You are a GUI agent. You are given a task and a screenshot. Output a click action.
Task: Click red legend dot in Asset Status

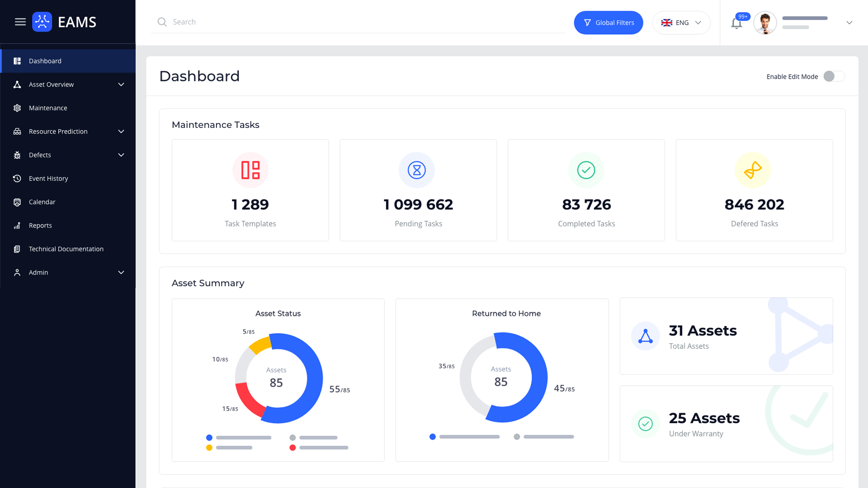tap(292, 448)
